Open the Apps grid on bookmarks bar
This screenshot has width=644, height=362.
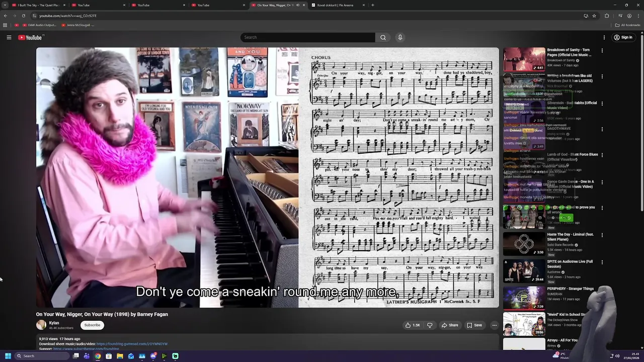5,25
